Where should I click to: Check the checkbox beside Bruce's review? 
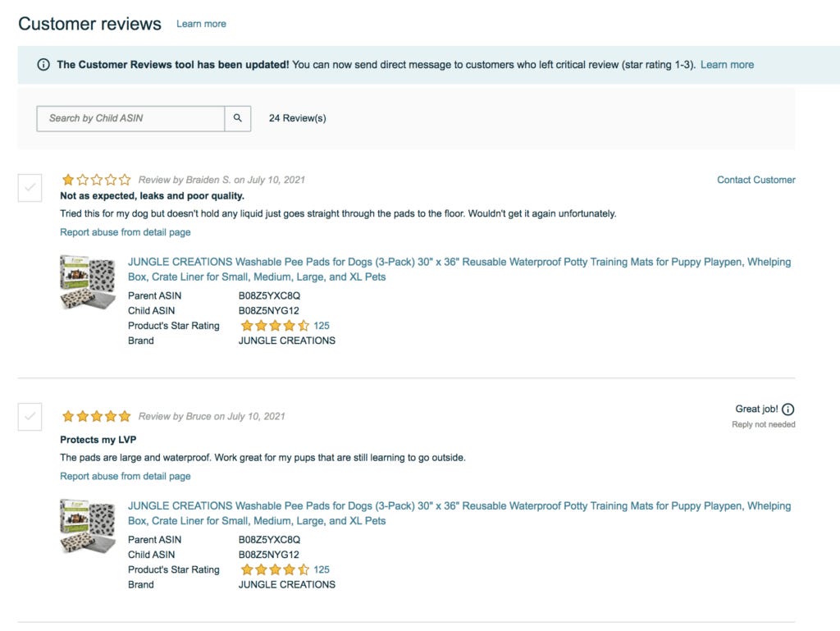click(x=30, y=416)
